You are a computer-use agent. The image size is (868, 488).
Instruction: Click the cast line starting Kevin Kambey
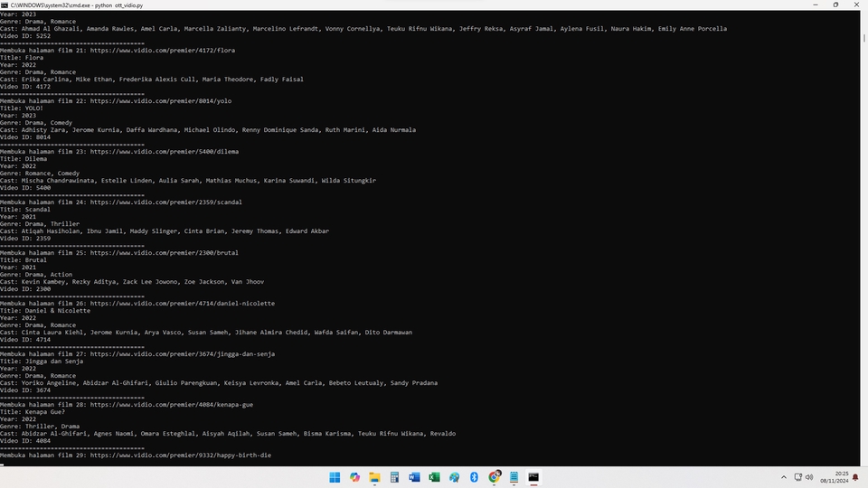(132, 282)
